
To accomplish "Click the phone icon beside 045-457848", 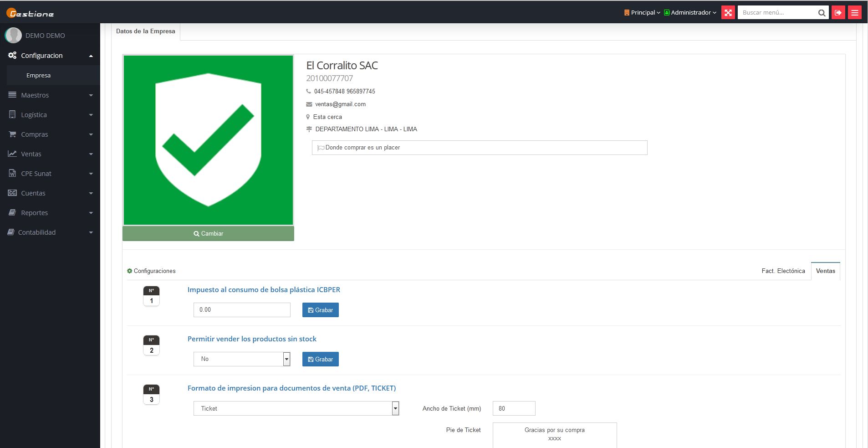I will (308, 92).
